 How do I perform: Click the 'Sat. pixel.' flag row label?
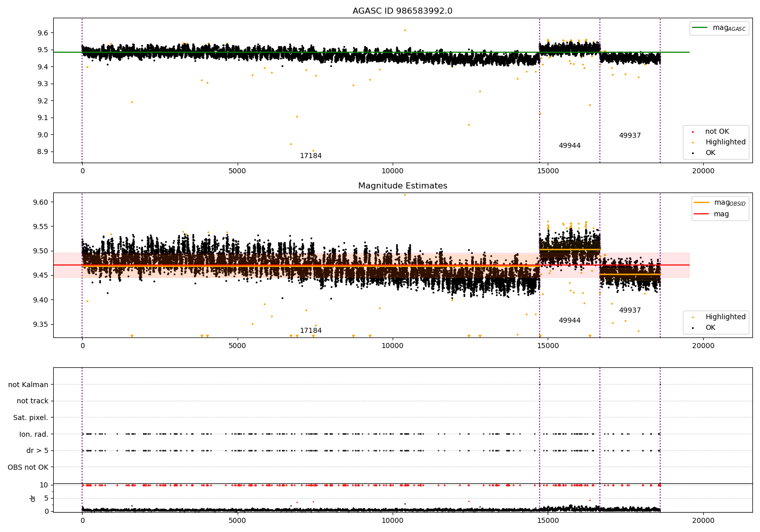31,418
